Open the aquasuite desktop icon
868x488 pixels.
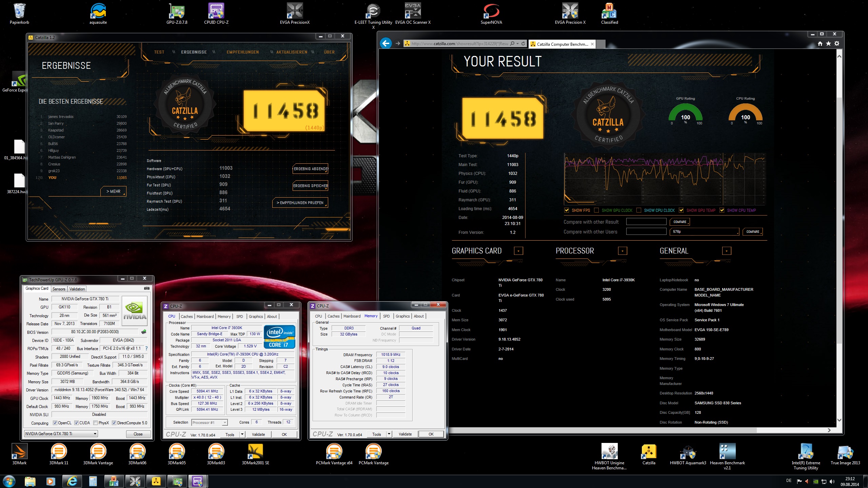click(x=98, y=14)
